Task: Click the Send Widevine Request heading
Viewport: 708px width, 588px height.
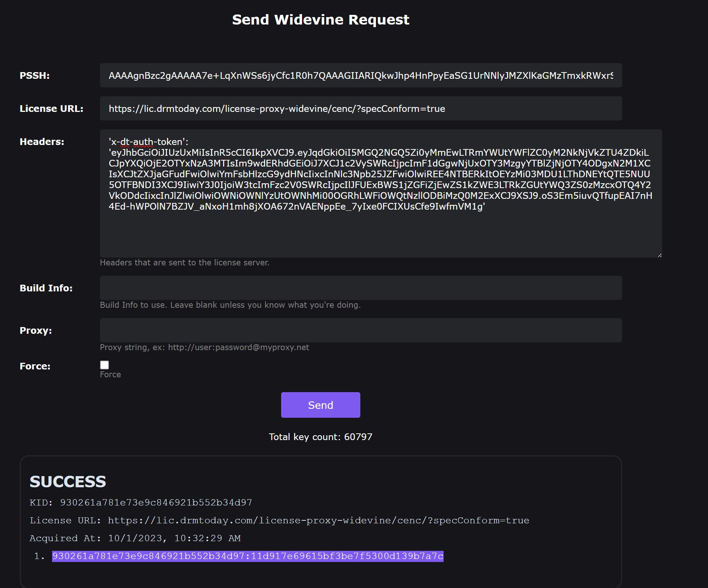Action: coord(321,20)
